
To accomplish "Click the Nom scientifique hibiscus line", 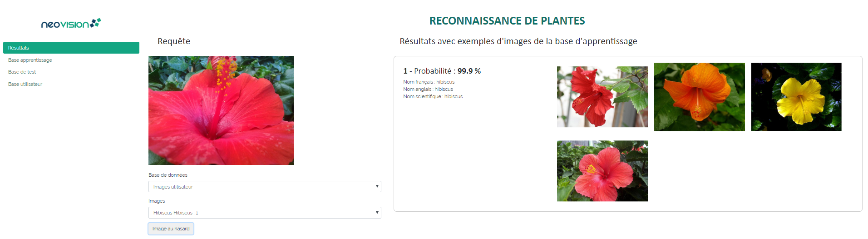I will [x=433, y=96].
